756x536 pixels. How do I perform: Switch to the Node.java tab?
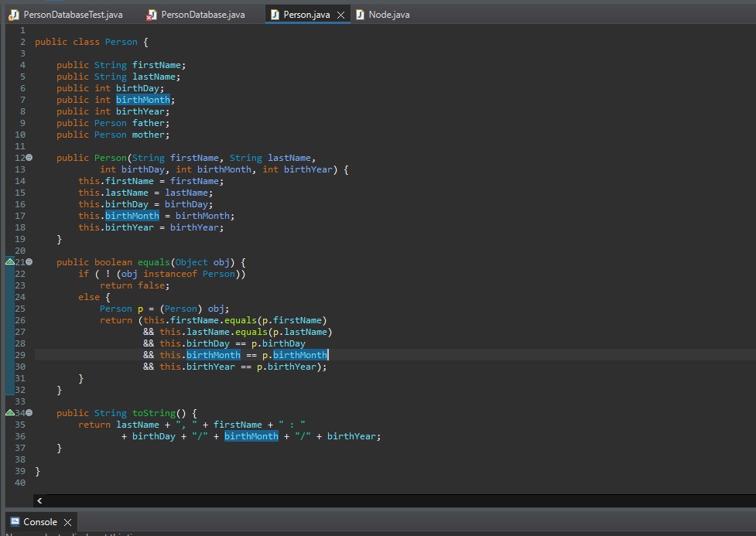[x=389, y=15]
